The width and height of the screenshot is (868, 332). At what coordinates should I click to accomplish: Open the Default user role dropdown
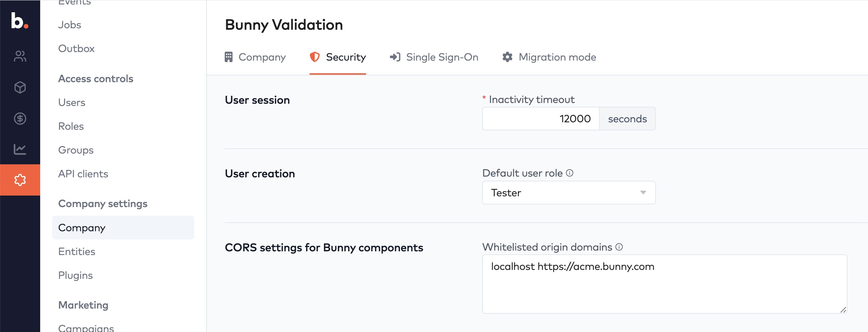pos(568,193)
